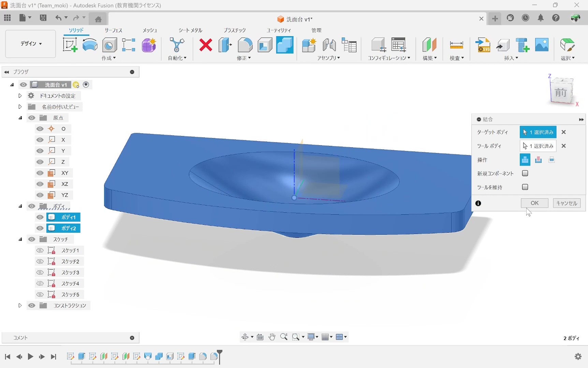Click キャンセル in the Combine dialog
The height and width of the screenshot is (368, 588).
point(567,203)
